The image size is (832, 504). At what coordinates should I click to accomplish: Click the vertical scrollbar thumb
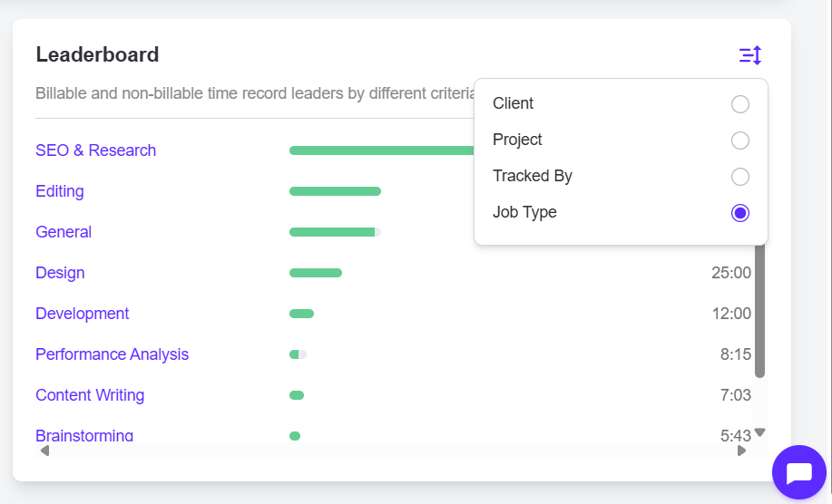coord(759,310)
